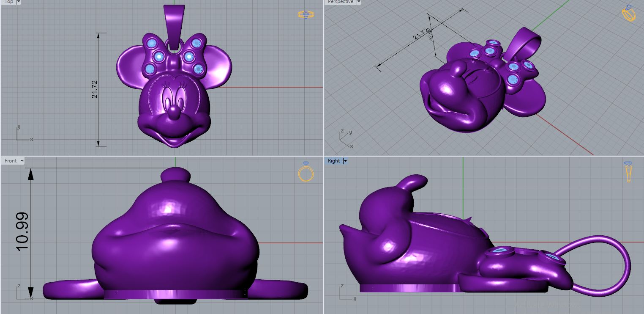The image size is (644, 314).
Task: Select the 10.99 dimension in Front viewport
Action: click(21, 231)
